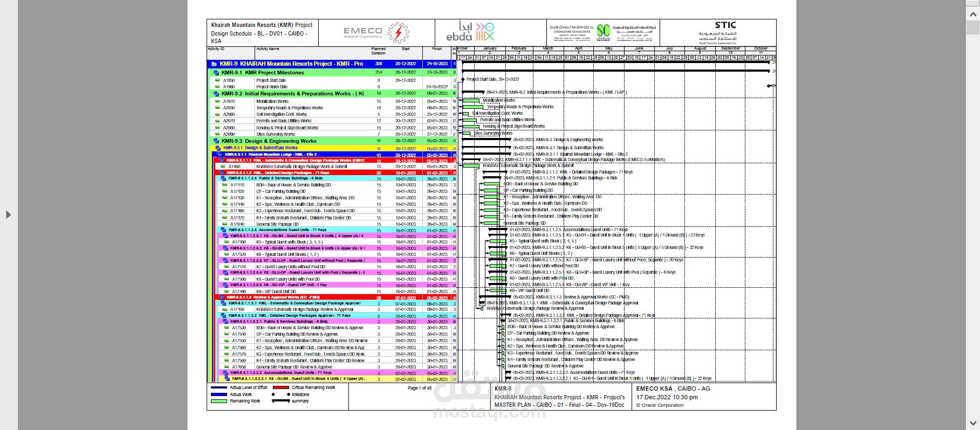Click 'Page 1 of 48' footer text

[x=420, y=388]
